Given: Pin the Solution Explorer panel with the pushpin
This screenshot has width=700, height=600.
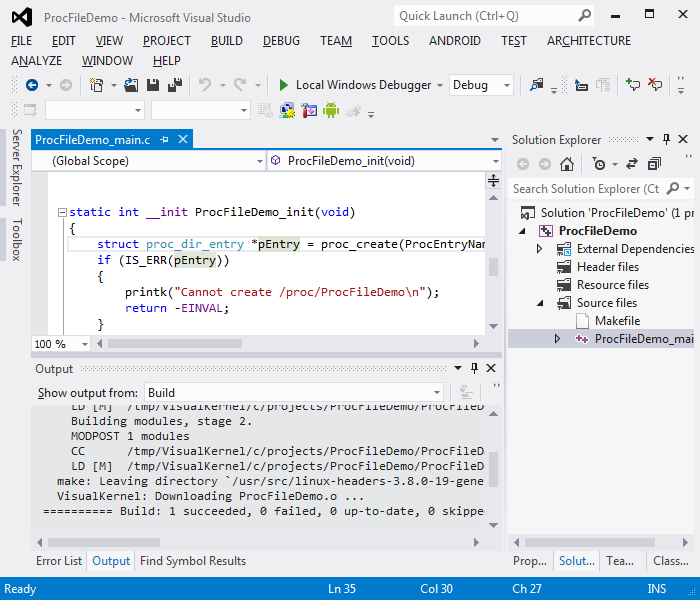Looking at the screenshot, I should click(666, 139).
